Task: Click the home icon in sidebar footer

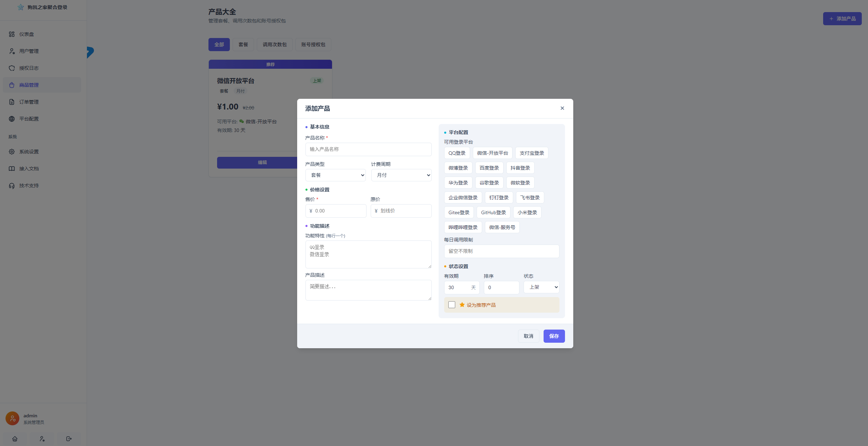Action: (15, 439)
